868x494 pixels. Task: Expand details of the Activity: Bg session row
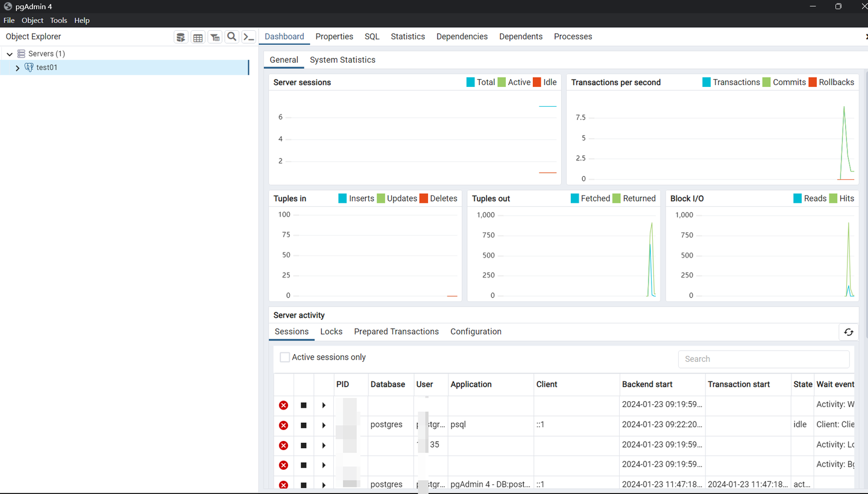[324, 465]
